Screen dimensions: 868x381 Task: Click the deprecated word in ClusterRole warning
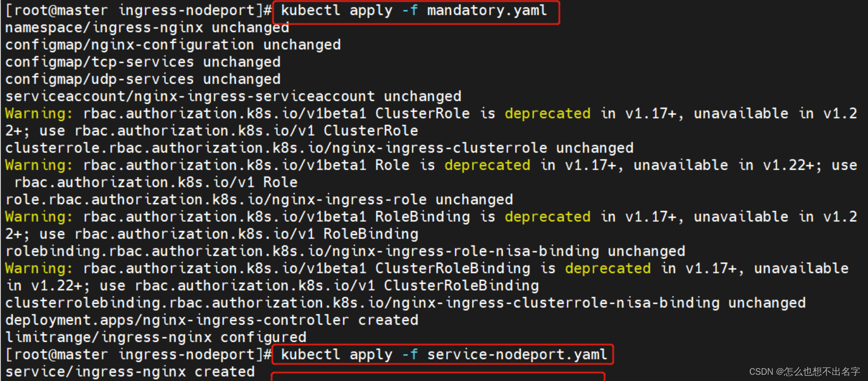[548, 114]
